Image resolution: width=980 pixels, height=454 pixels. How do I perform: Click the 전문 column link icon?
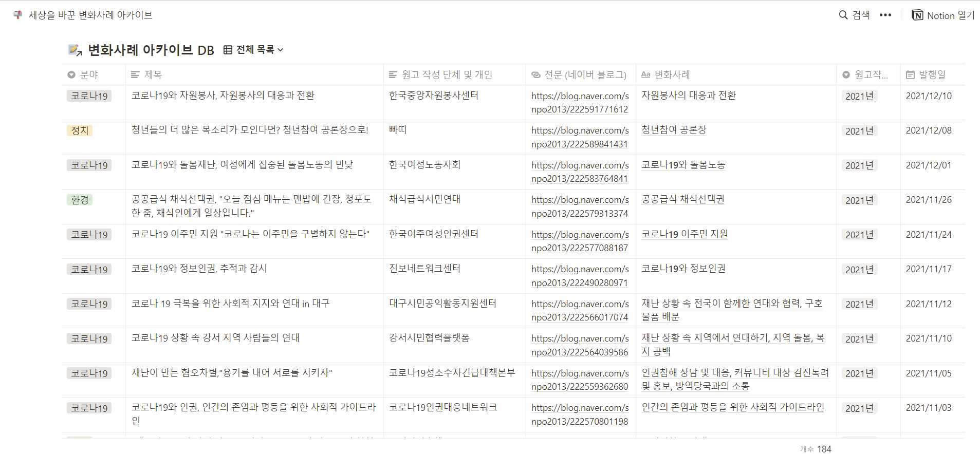(x=536, y=75)
